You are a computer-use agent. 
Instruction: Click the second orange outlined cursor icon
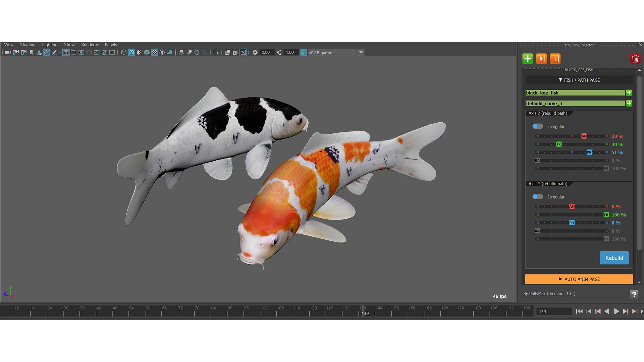[x=555, y=59]
